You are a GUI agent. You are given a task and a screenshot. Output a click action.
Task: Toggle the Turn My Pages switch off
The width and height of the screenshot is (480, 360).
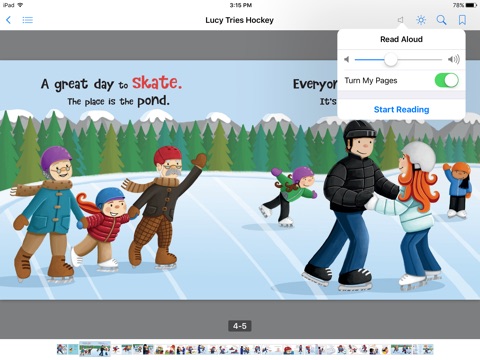point(447,80)
